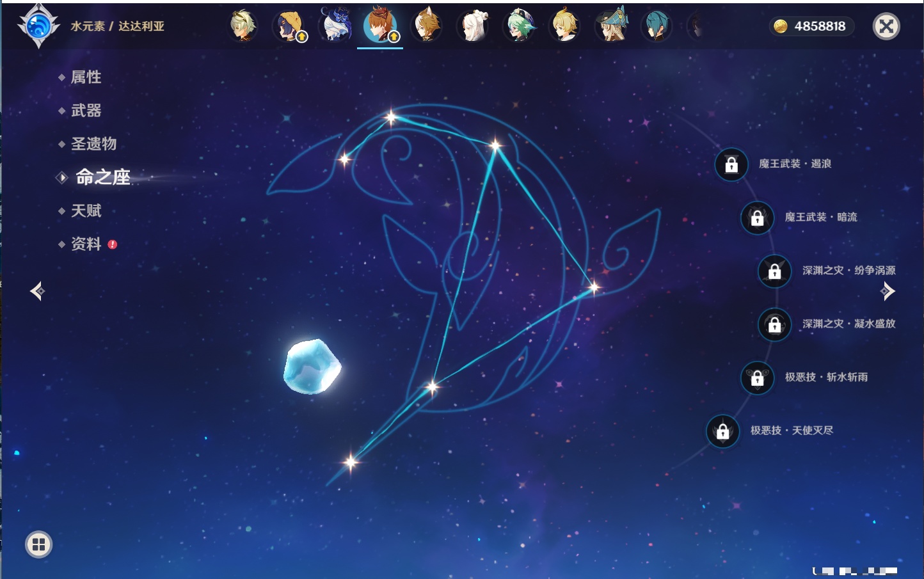The height and width of the screenshot is (579, 924).
Task: Select the fox-eared brown-haired avatar
Action: pos(426,26)
